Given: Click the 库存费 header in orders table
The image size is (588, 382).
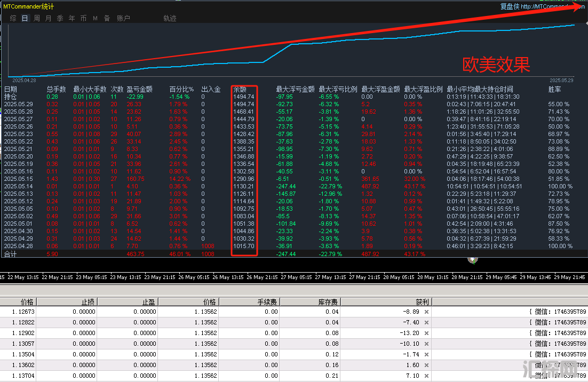Looking at the screenshot, I should click(310, 302).
